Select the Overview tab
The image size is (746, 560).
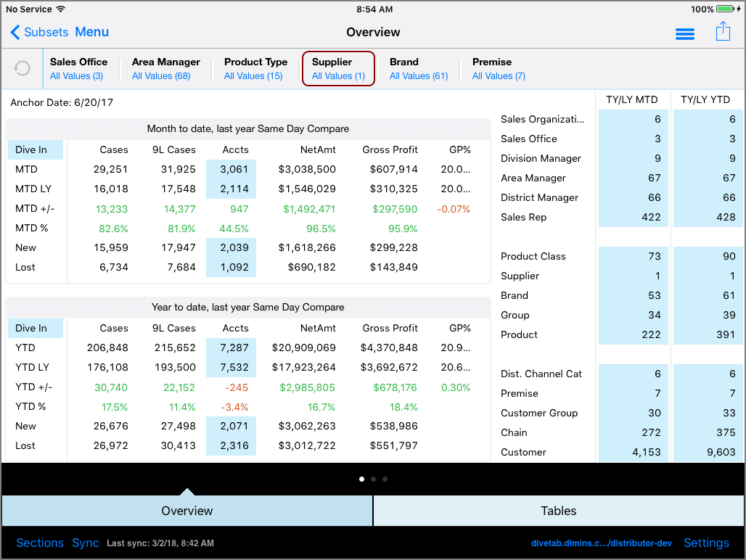pos(186,511)
